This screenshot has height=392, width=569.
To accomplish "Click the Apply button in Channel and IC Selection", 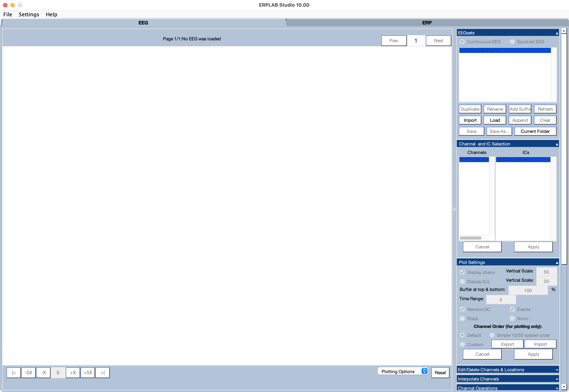I will pyautogui.click(x=533, y=247).
